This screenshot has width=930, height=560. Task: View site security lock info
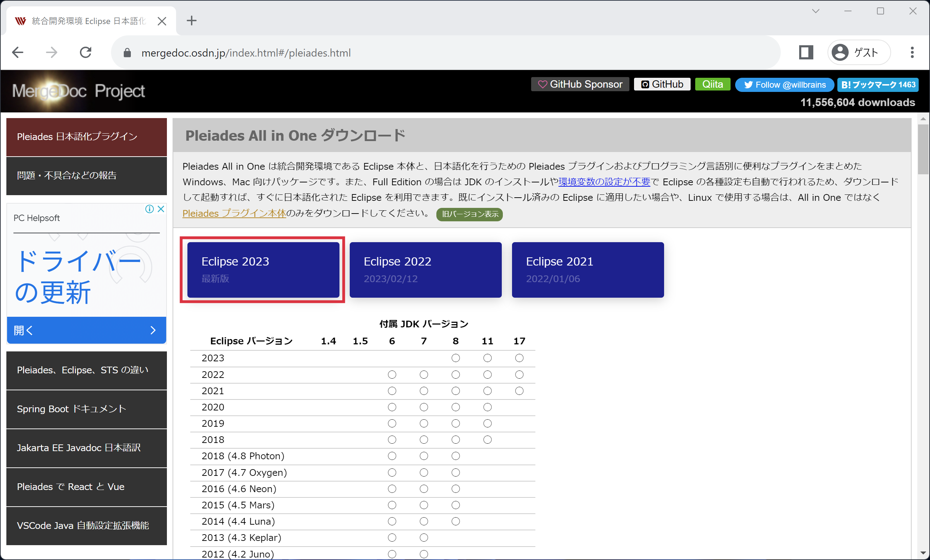127,53
